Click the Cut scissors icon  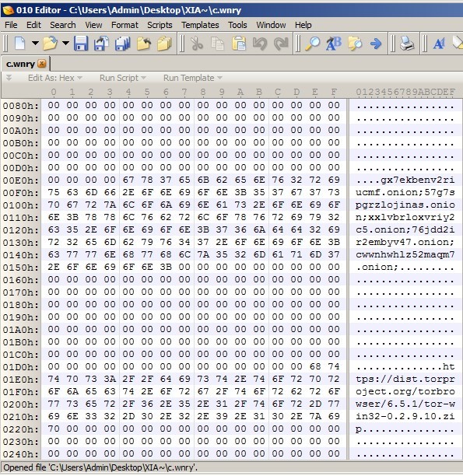point(197,44)
